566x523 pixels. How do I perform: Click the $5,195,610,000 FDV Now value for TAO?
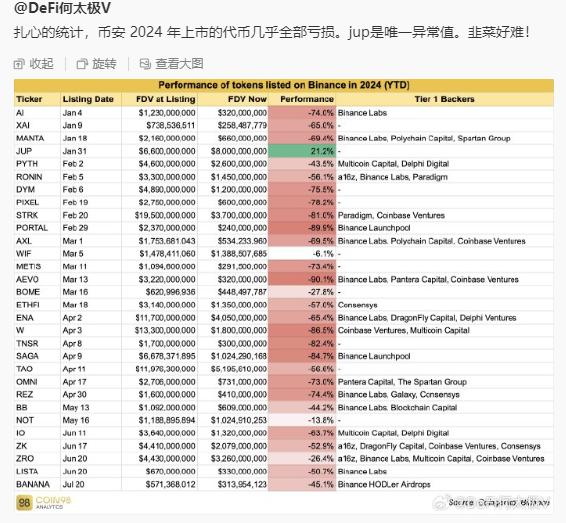239,369
